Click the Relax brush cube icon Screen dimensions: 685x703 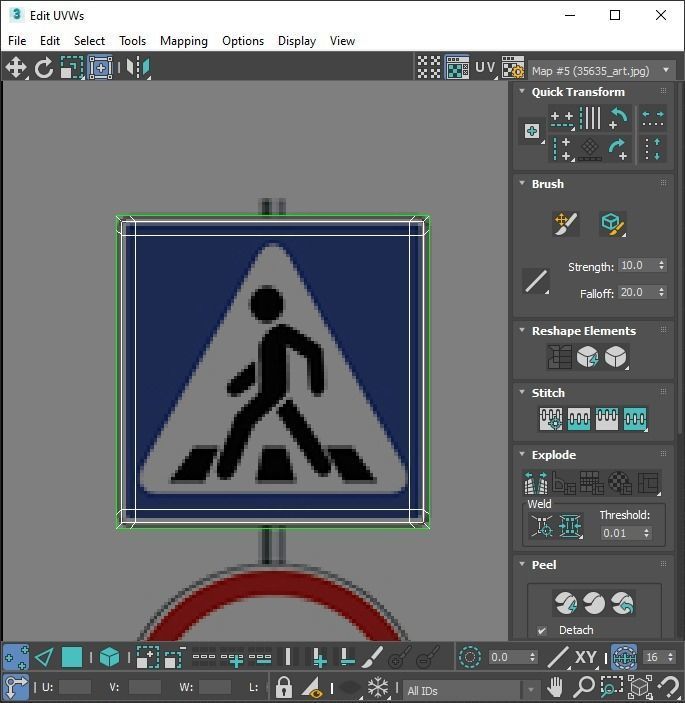(x=612, y=223)
